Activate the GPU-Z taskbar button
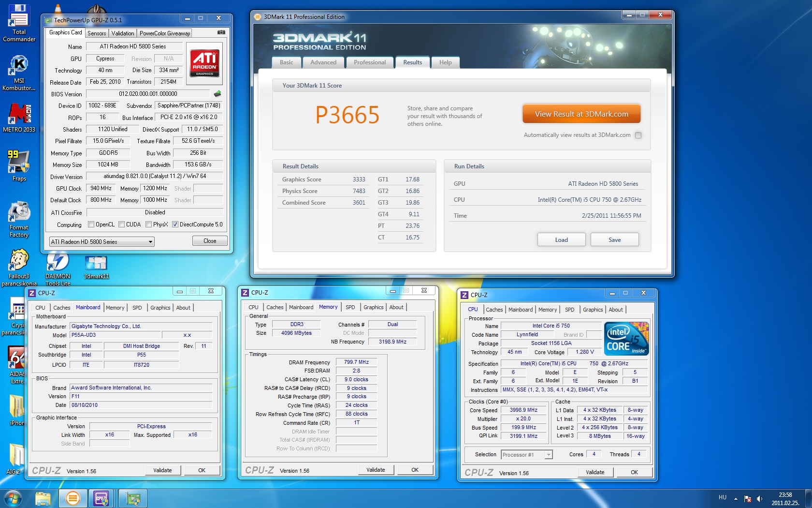Screen dimensions: 812x508 pyautogui.click(x=132, y=498)
